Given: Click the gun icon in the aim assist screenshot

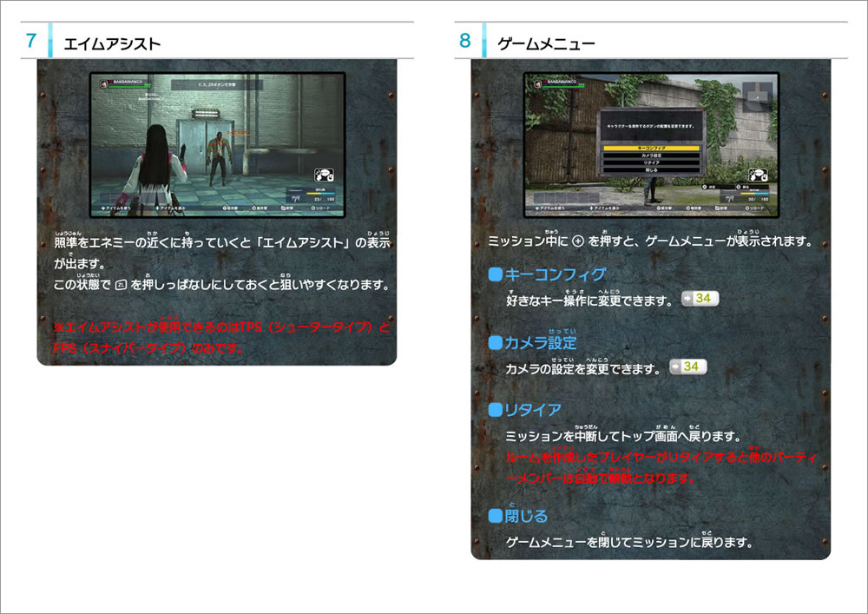Looking at the screenshot, I should pyautogui.click(x=295, y=198).
